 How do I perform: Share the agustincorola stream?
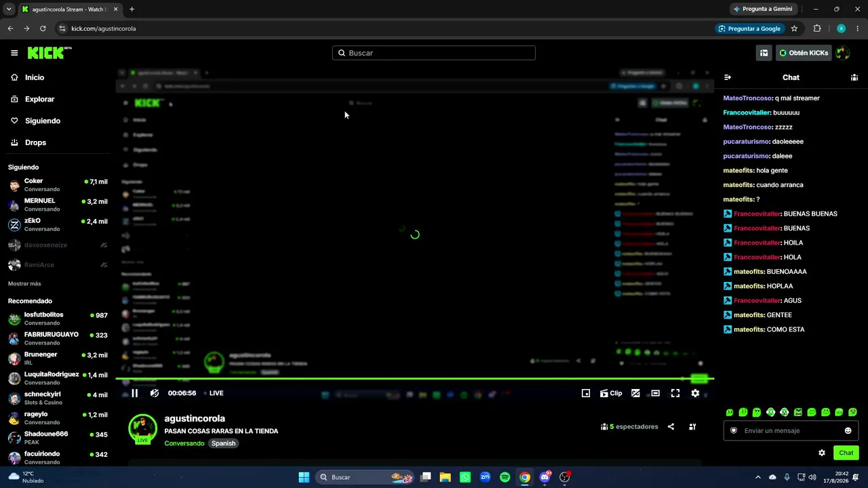point(671,427)
